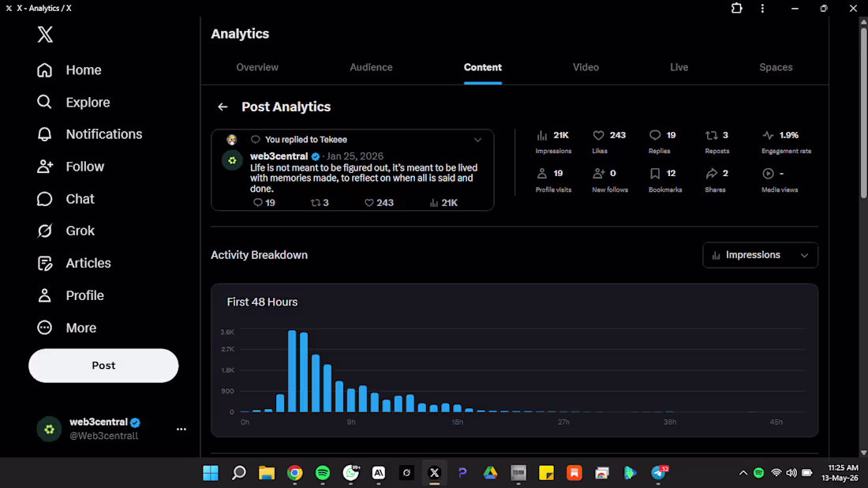The width and height of the screenshot is (868, 488).
Task: Expand the post card chevron
Action: click(x=477, y=140)
